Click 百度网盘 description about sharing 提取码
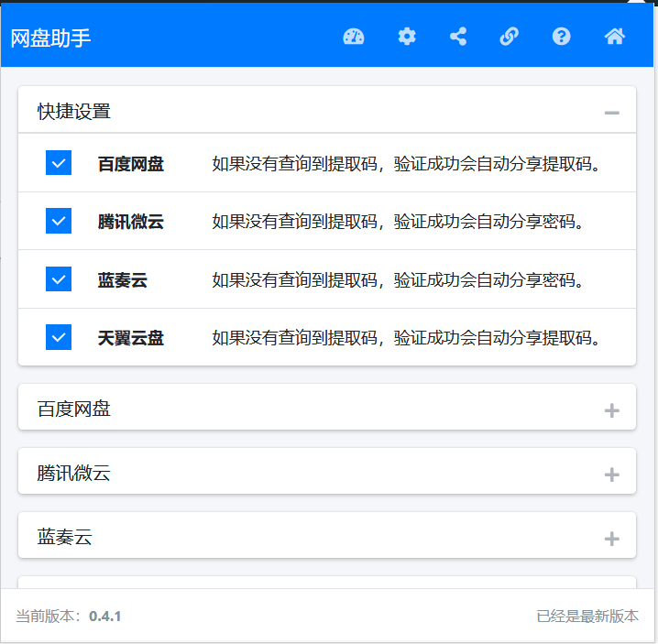The image size is (658, 644). coord(406,164)
